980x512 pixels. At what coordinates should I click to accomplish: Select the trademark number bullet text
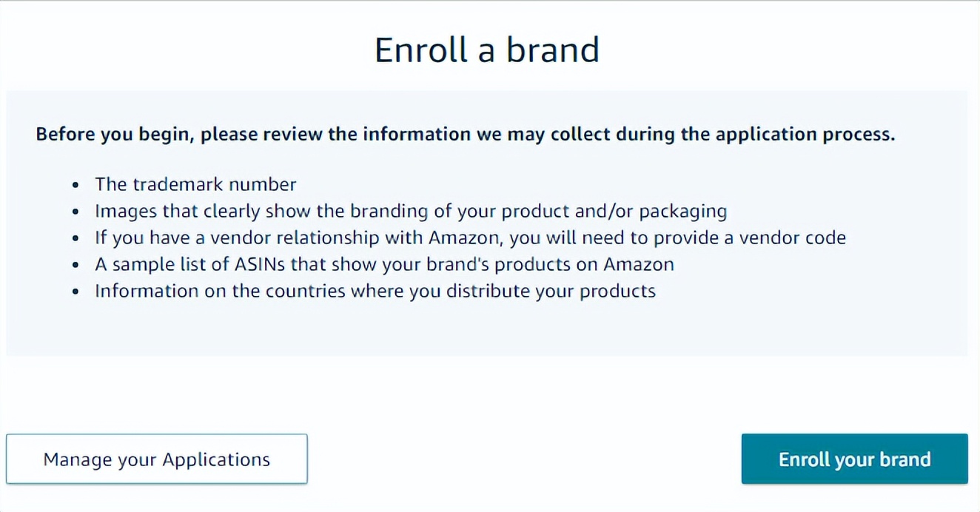195,184
